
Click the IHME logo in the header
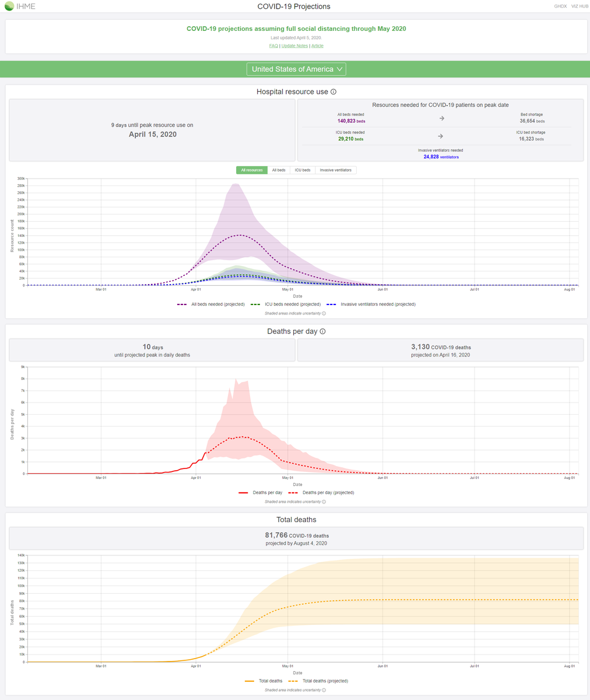point(20,6)
